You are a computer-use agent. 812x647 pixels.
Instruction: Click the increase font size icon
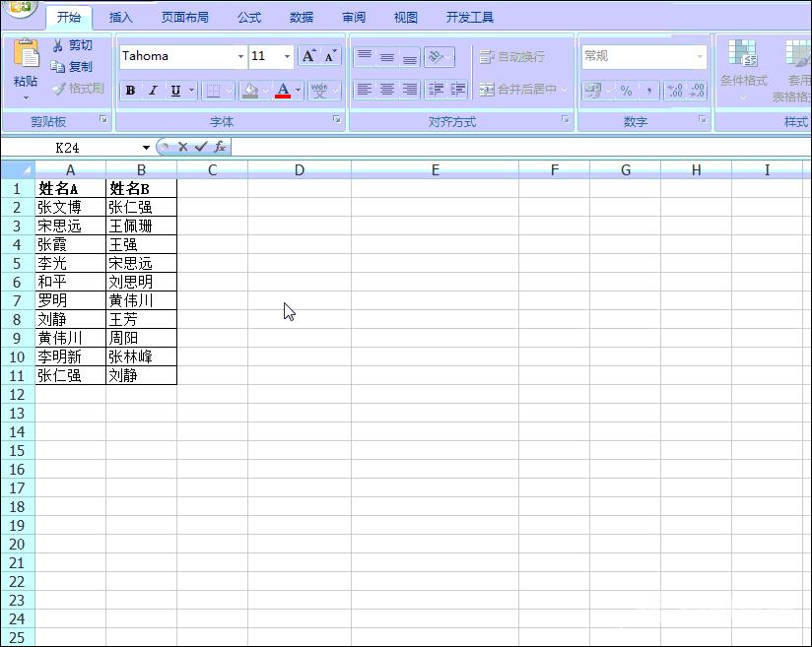[x=308, y=56]
